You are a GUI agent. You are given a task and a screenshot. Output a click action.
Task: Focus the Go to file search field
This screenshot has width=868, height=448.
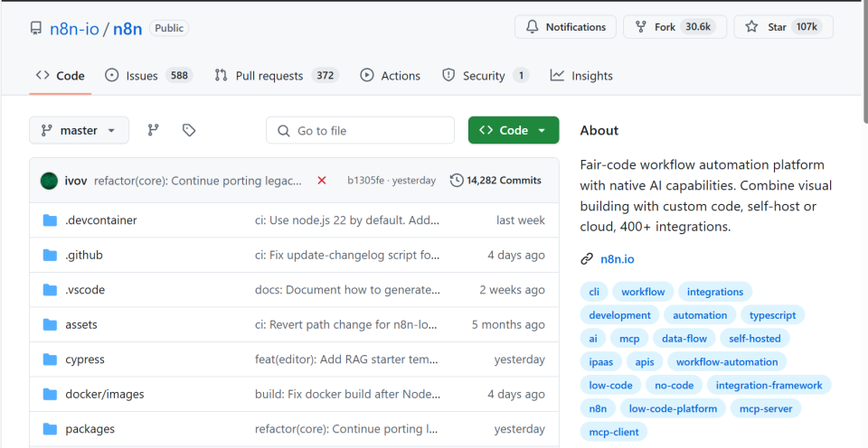click(x=361, y=131)
